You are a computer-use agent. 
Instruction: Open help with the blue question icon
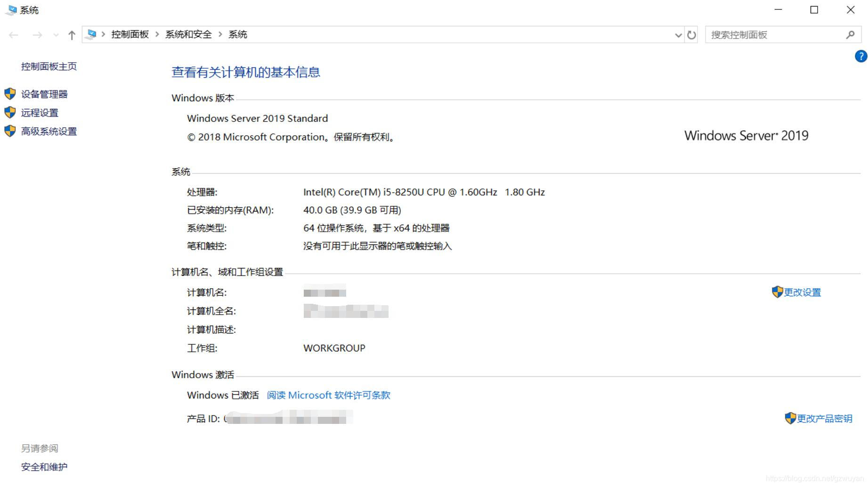click(x=861, y=57)
